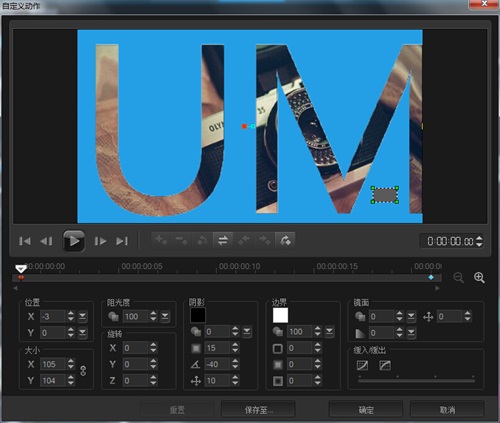Open the opacity value slider dropdown
Screen dimensions: 500x423
[x=165, y=316]
